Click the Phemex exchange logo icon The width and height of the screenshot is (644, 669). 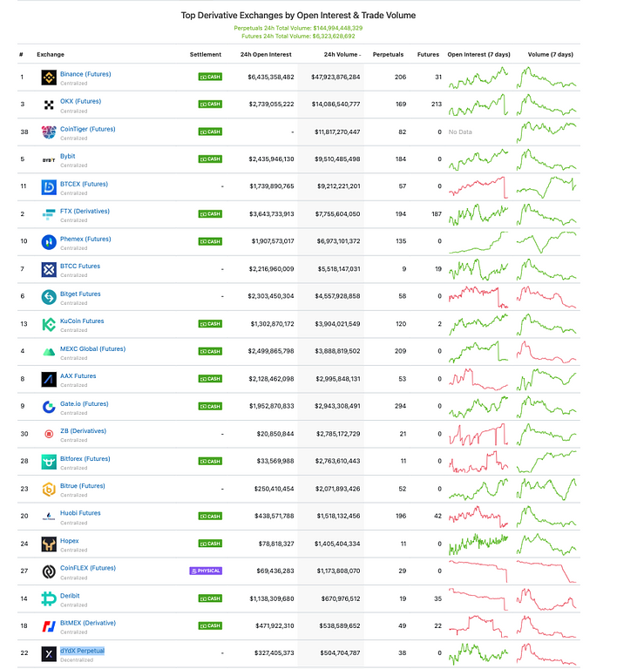[x=49, y=242]
